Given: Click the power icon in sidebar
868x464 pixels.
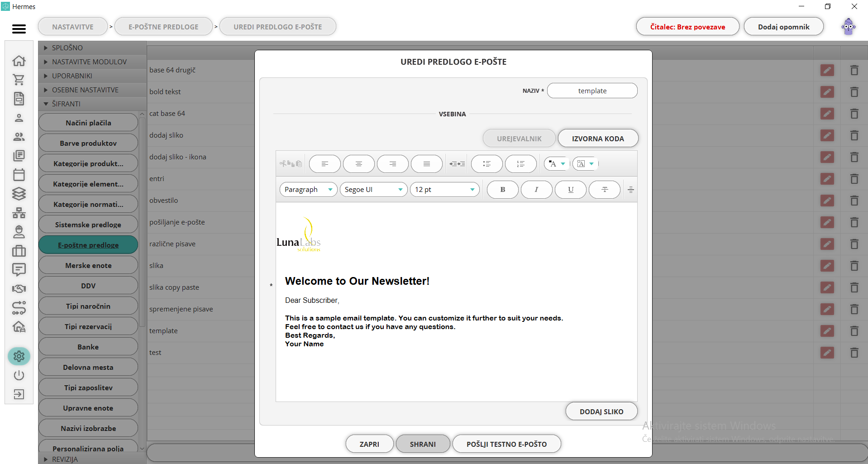Looking at the screenshot, I should 19,375.
